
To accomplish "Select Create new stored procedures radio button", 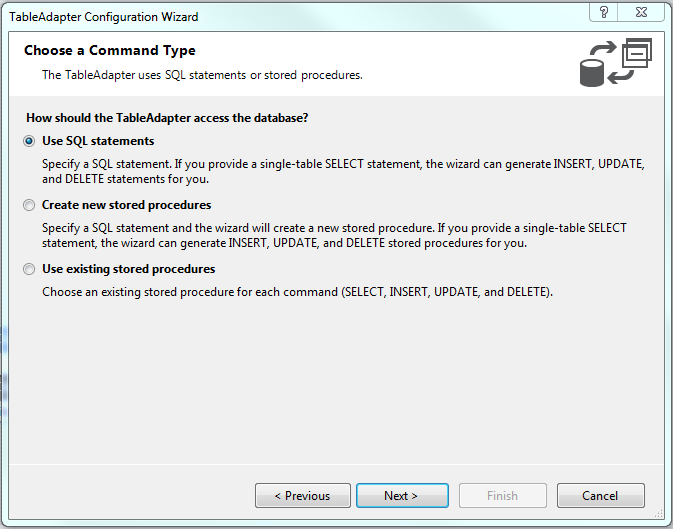I will [29, 205].
